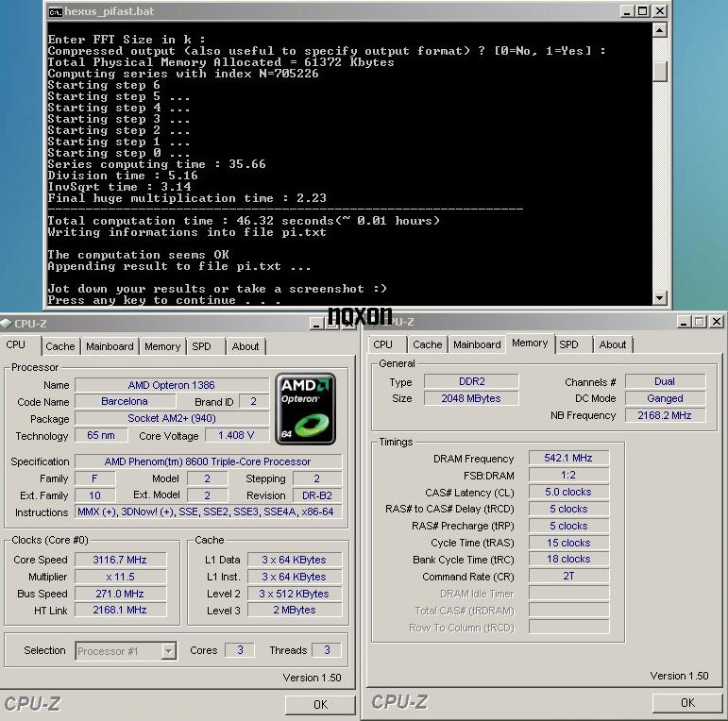Screen dimensions: 728x721
Task: Close the hexus_pifast.bat console window
Action: 660,11
